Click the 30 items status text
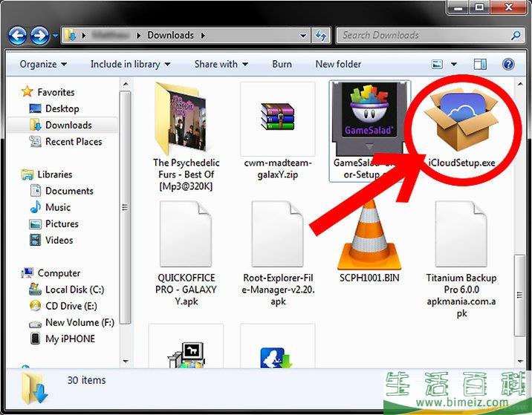The width and height of the screenshot is (532, 415). (x=86, y=380)
